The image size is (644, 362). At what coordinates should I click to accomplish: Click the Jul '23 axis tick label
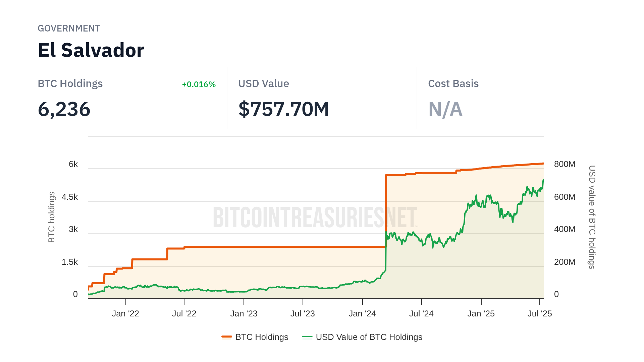(x=303, y=313)
